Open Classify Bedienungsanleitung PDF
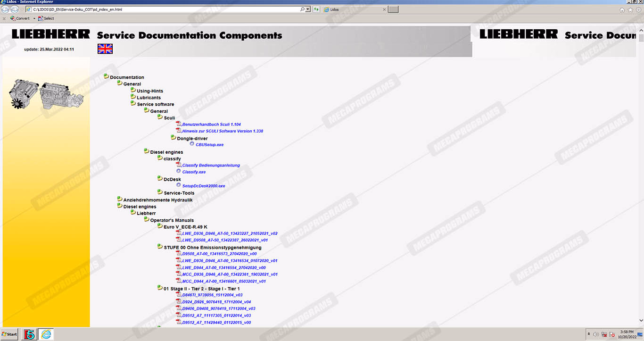Screen dimensions: 644x341 click(x=211, y=166)
